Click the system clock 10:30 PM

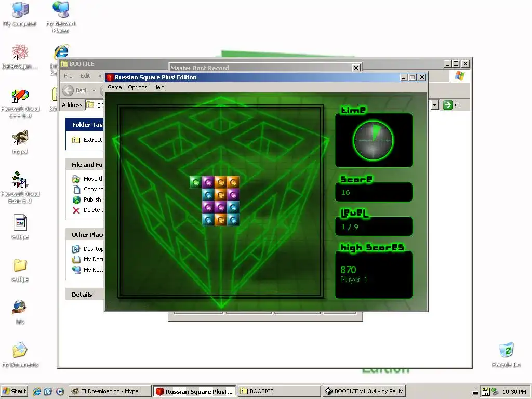514,392
